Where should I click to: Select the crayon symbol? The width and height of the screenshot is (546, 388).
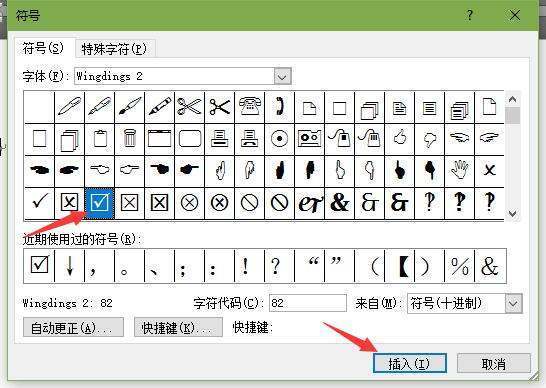pos(159,107)
